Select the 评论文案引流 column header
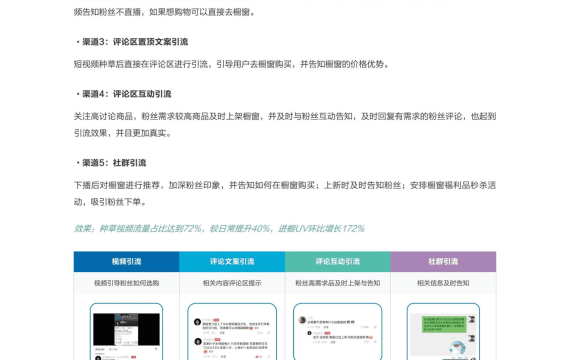The width and height of the screenshot is (570, 360). [232, 261]
